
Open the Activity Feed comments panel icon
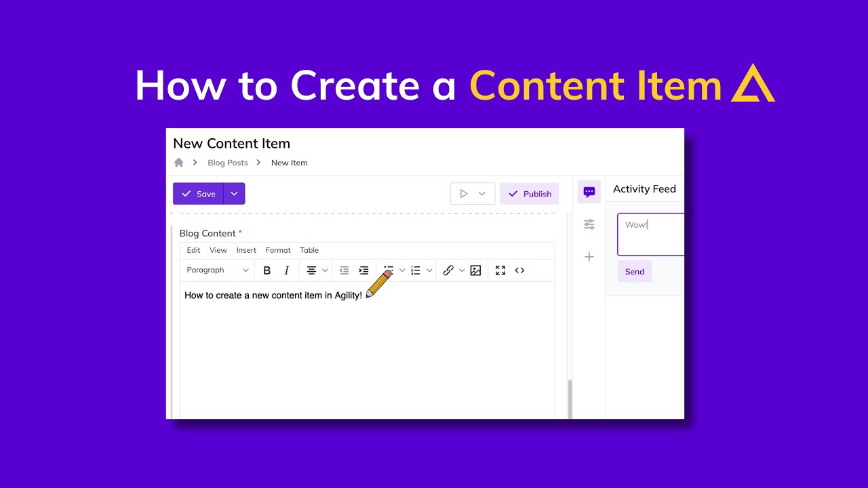[589, 192]
